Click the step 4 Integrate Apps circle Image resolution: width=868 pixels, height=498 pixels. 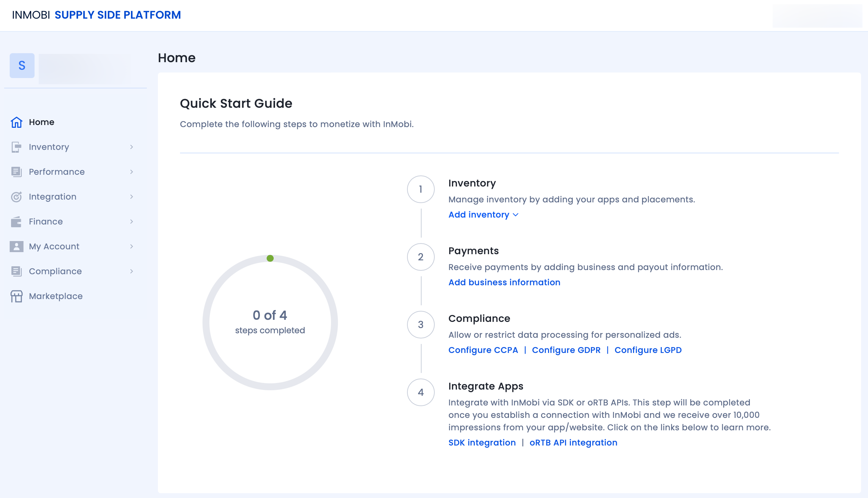pyautogui.click(x=421, y=392)
